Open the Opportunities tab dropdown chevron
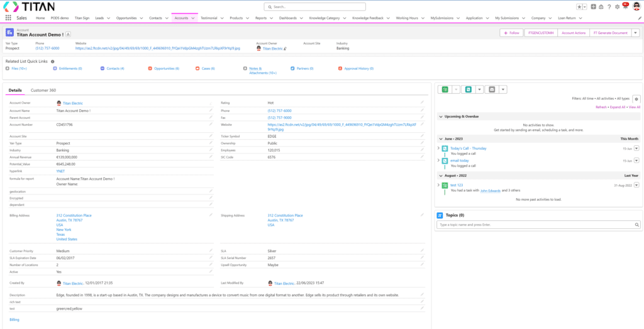Image resolution: width=644 pixels, height=329 pixels. click(141, 18)
